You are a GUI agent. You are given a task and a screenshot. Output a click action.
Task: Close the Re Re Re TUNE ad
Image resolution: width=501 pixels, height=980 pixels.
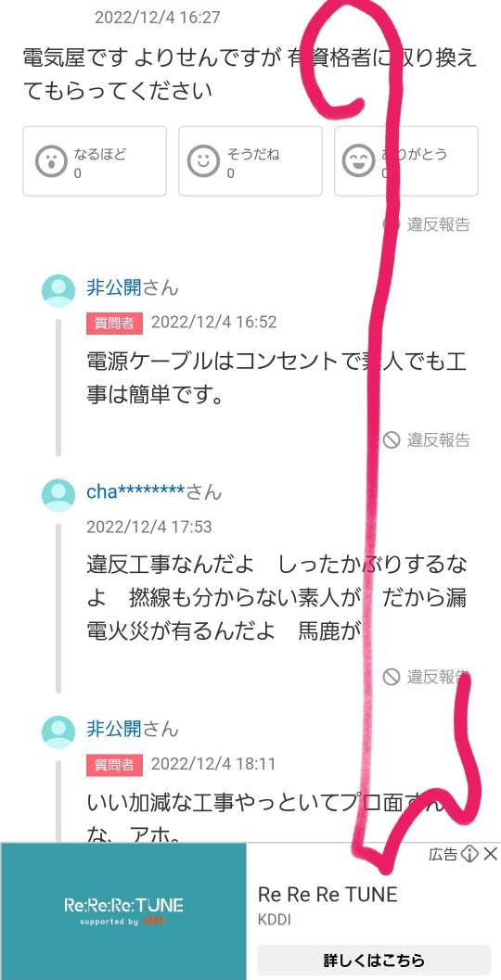coord(491,854)
